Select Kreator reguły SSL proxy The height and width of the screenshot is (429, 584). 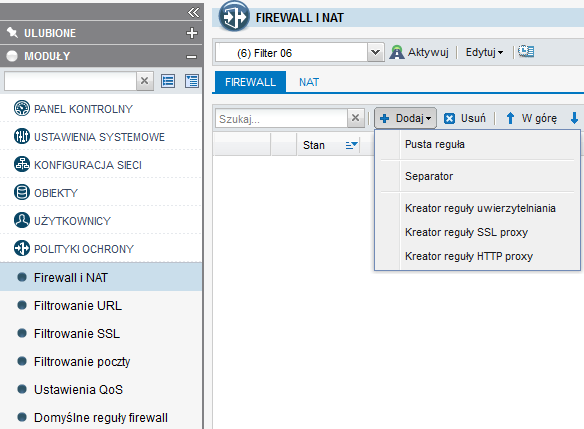(466, 232)
